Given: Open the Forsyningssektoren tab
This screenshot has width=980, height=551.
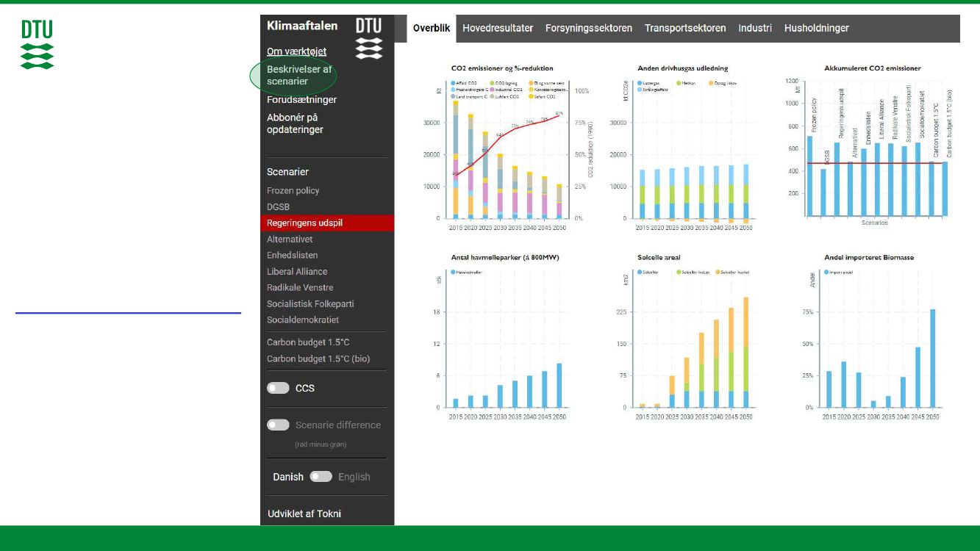Looking at the screenshot, I should coord(589,28).
